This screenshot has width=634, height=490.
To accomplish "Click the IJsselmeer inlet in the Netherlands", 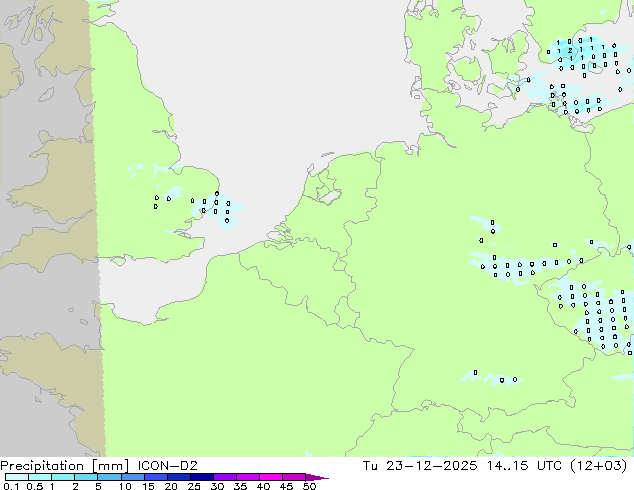I will point(323,189).
